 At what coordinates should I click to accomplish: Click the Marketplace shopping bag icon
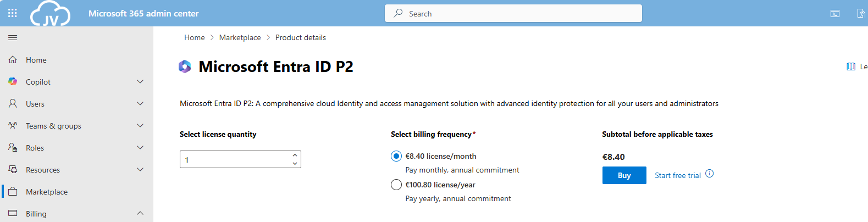coord(13,192)
